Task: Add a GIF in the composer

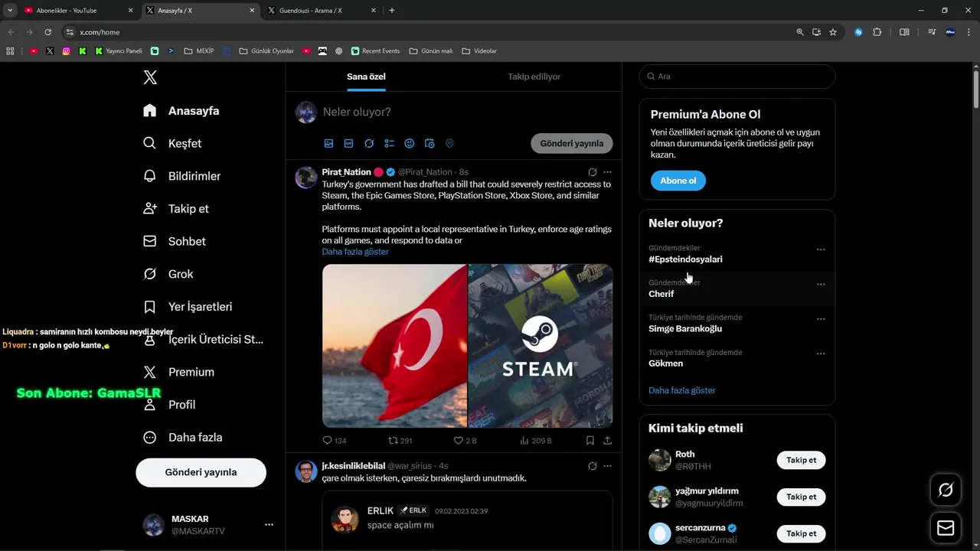Action: coord(348,143)
